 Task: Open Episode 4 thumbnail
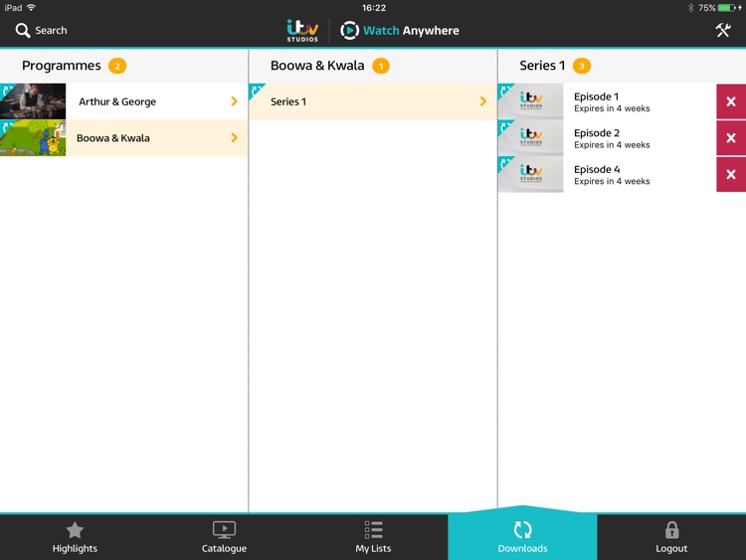coord(530,175)
